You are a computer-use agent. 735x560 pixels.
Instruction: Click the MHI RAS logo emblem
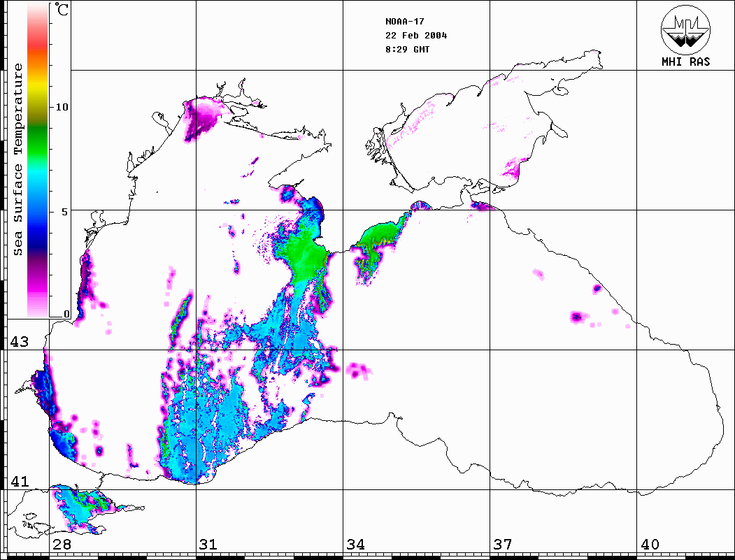click(686, 29)
